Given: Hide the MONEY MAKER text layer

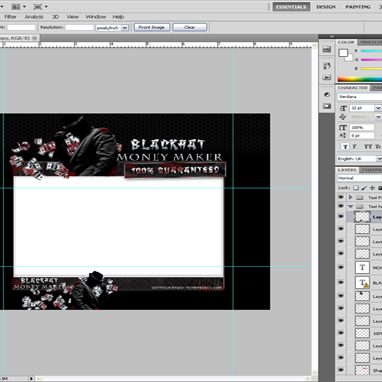Looking at the screenshot, I should click(341, 267).
